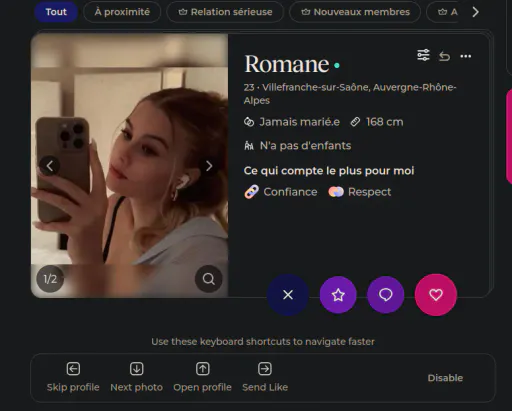This screenshot has height=411, width=512.
Task: Switch to À proximité filter
Action: click(122, 12)
